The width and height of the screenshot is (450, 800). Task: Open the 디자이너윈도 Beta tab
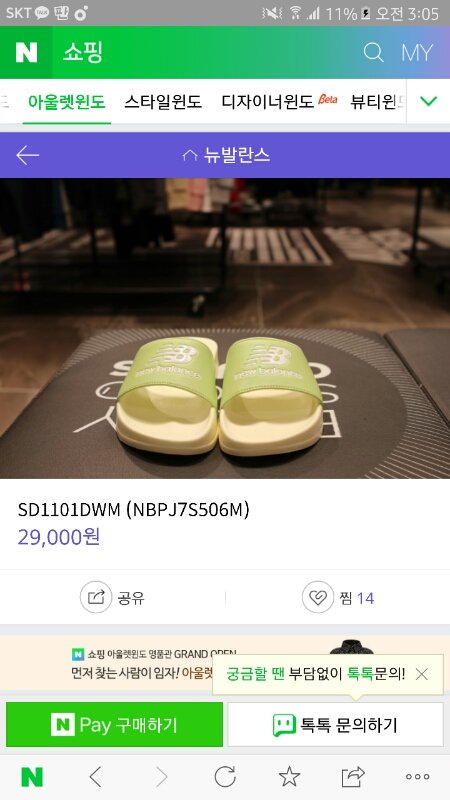tap(280, 102)
